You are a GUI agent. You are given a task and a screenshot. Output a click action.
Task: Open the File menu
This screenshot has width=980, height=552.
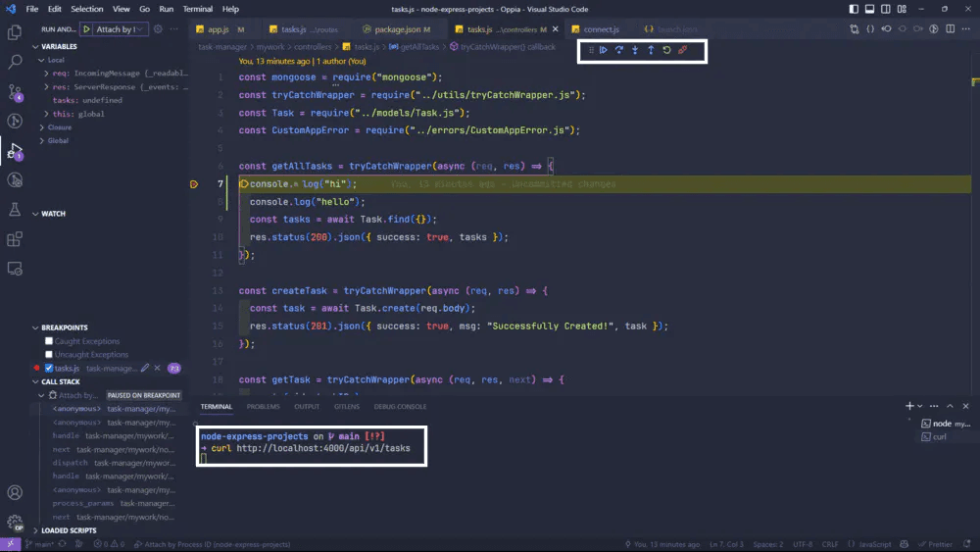pyautogui.click(x=32, y=9)
